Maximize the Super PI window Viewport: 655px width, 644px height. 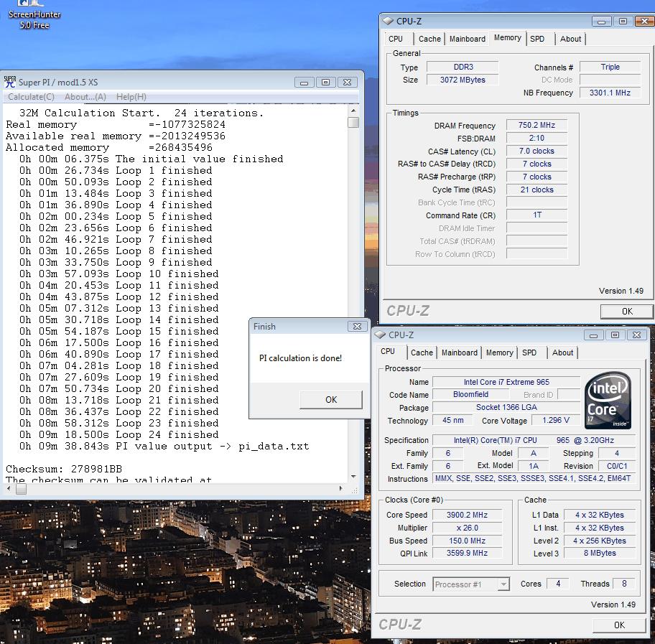[325, 83]
